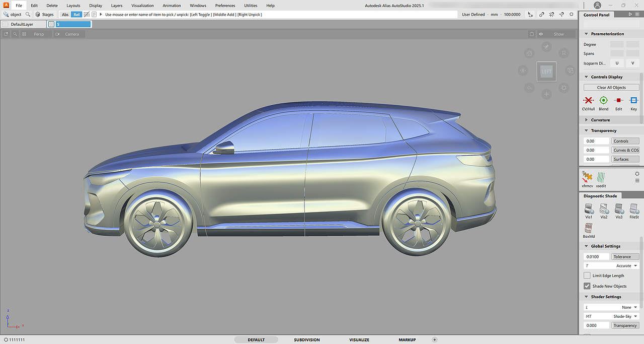Open the shelf settings gear icon
This screenshot has height=344, width=644.
(x=637, y=173)
